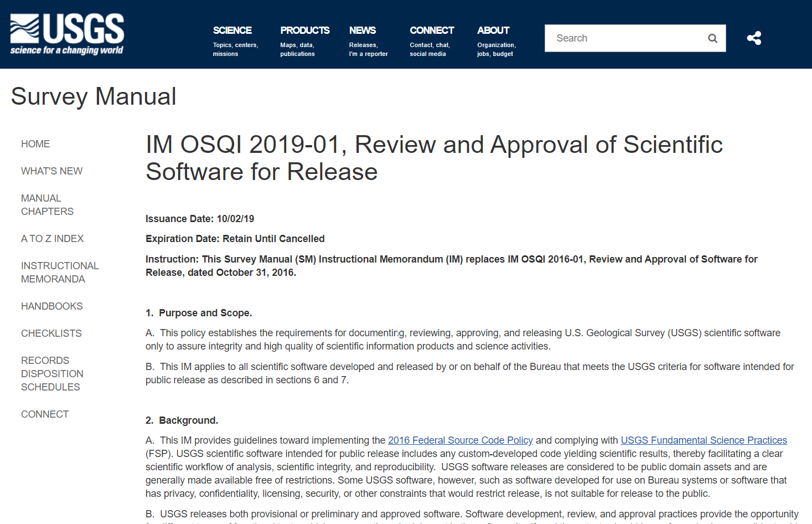Go to Home in sidebar
Screen dimensions: 812x524
35,144
